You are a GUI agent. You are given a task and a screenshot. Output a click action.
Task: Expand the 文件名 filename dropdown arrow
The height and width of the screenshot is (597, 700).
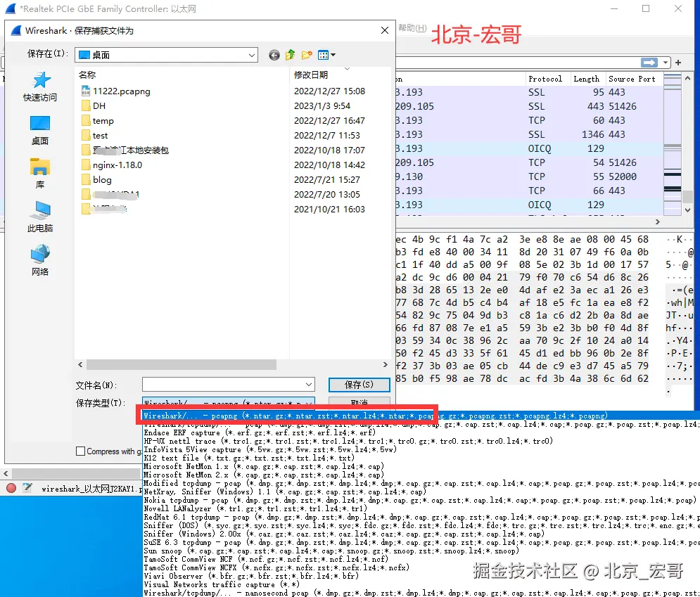pos(308,385)
